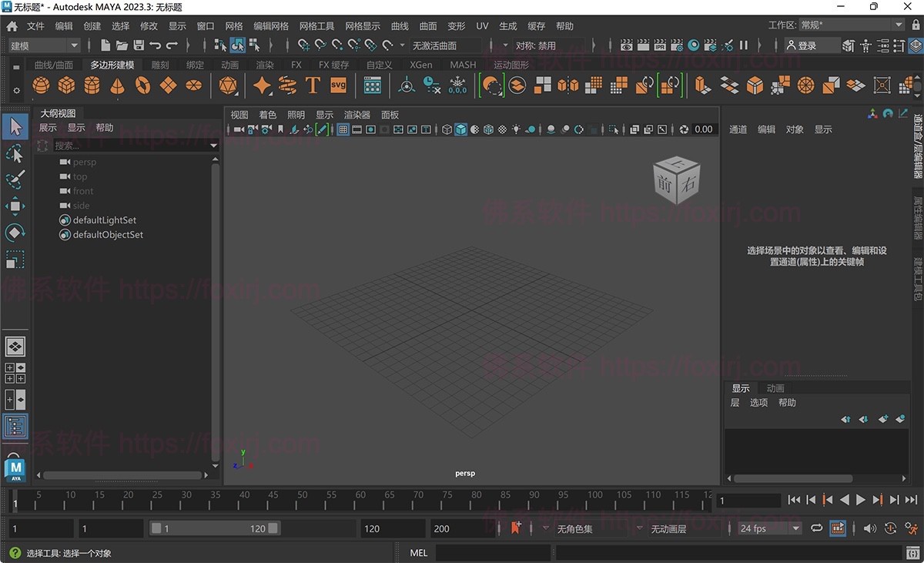
Task: Select the polygon torus icon on the shelf
Action: pos(142,85)
